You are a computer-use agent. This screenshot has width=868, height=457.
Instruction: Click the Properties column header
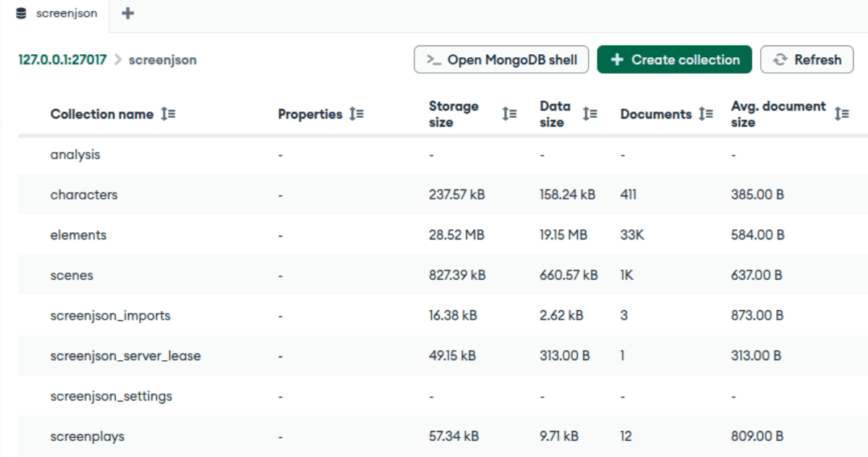(310, 114)
